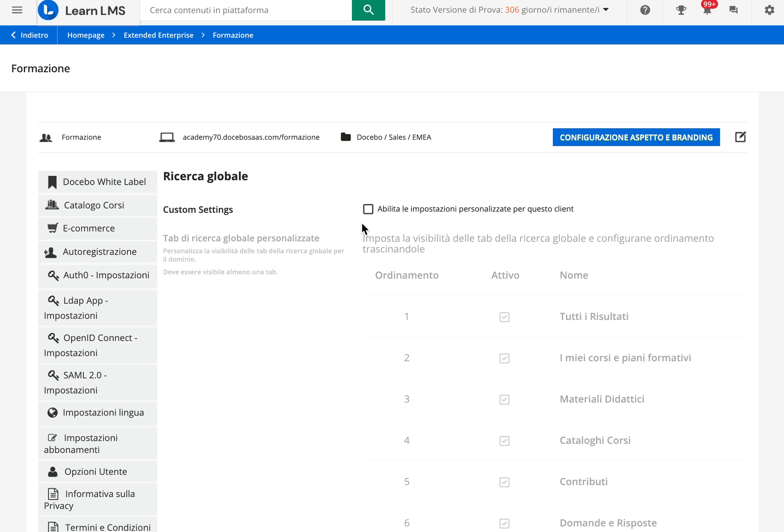Open notifications bell with 99+ badge

[707, 10]
